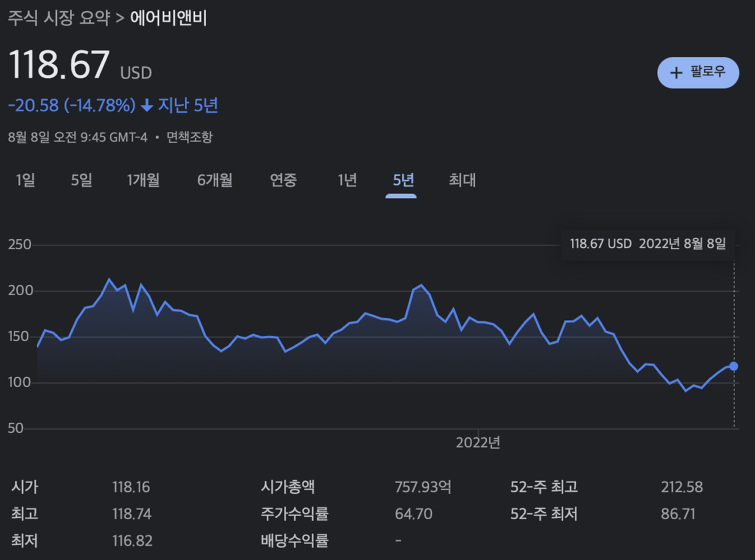Click the 주가수익률 label
This screenshot has width=755, height=560.
tap(294, 514)
